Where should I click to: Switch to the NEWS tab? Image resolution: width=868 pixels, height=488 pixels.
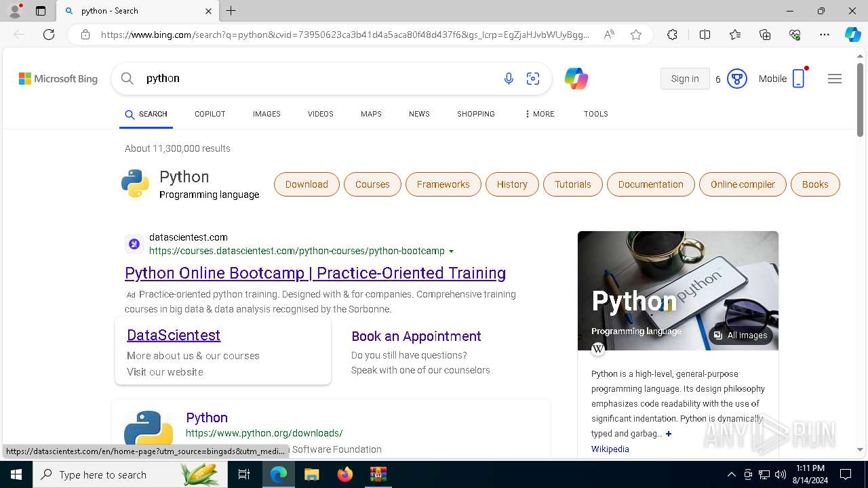click(x=419, y=114)
